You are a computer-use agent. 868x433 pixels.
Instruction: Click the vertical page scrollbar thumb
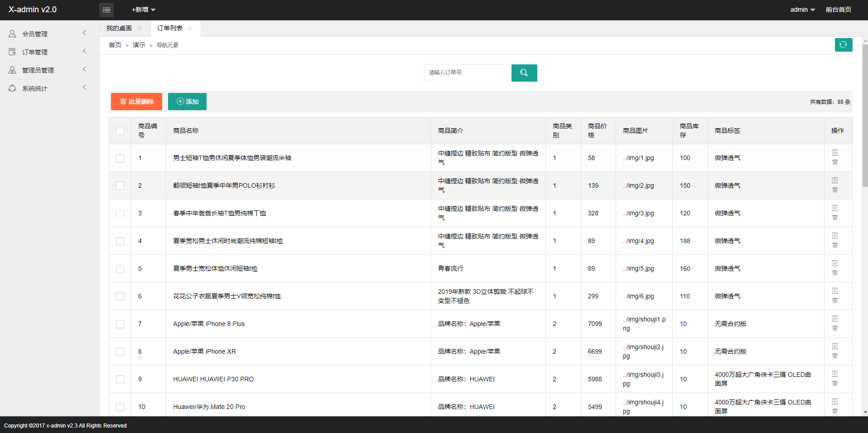point(865,116)
